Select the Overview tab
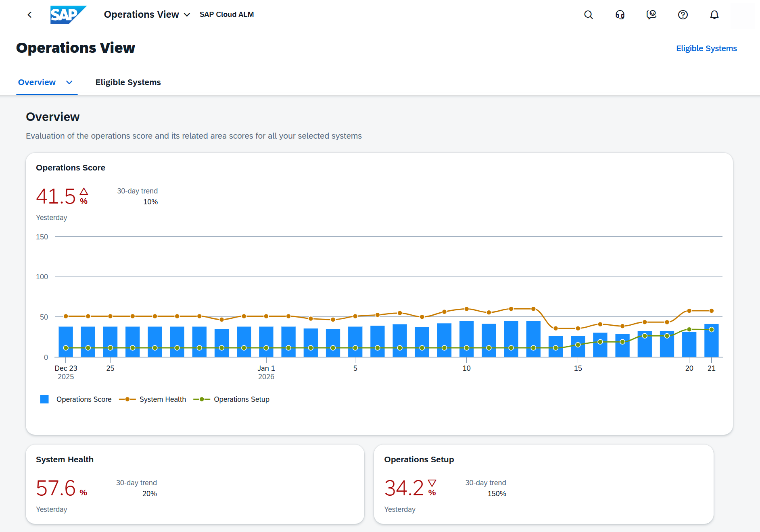 [37, 83]
